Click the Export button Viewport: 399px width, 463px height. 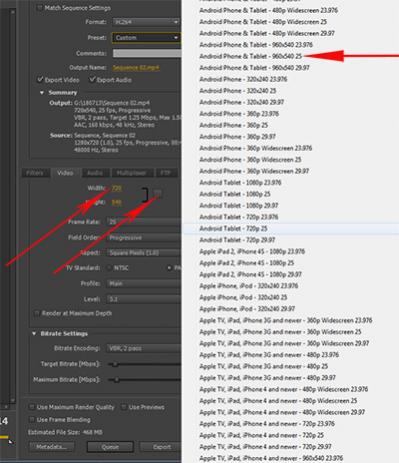(x=161, y=447)
